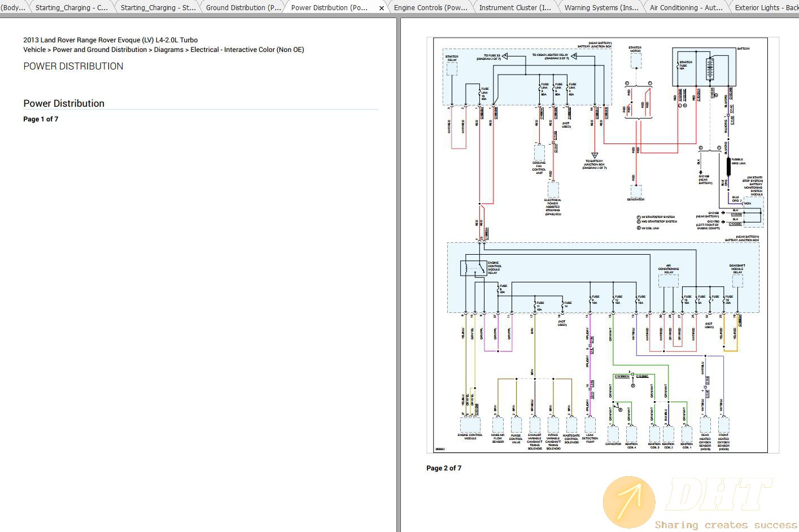Open the Instrument Cluster tab
The height and width of the screenshot is (532, 799).
(x=515, y=8)
